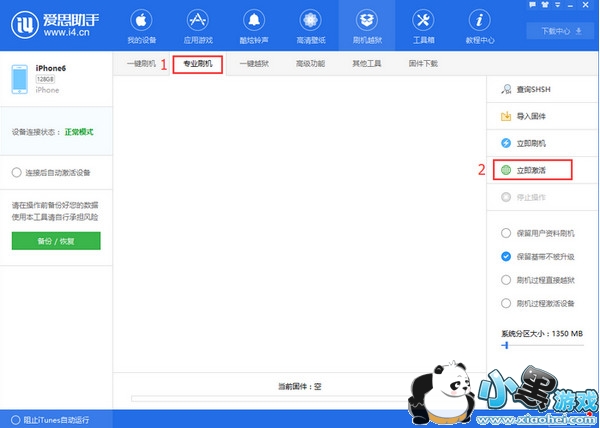The image size is (600, 428).
Task: Open the title bar dropdown menu arrow
Action: point(558,5)
